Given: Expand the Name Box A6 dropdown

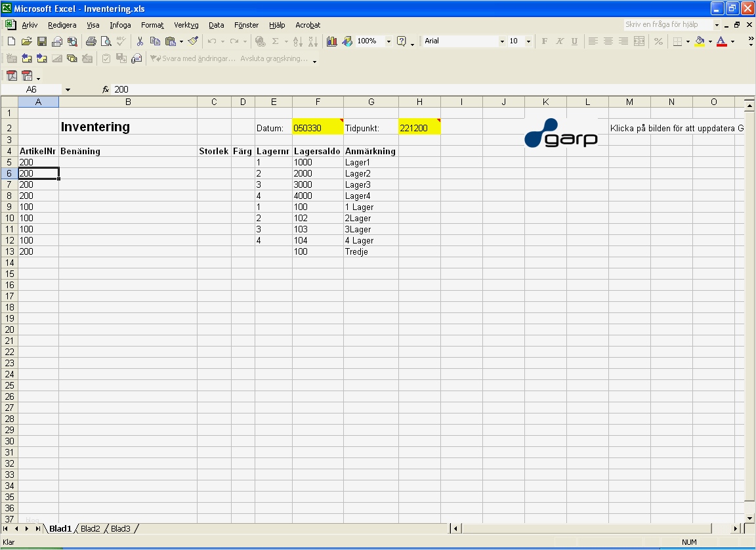Looking at the screenshot, I should coord(68,90).
